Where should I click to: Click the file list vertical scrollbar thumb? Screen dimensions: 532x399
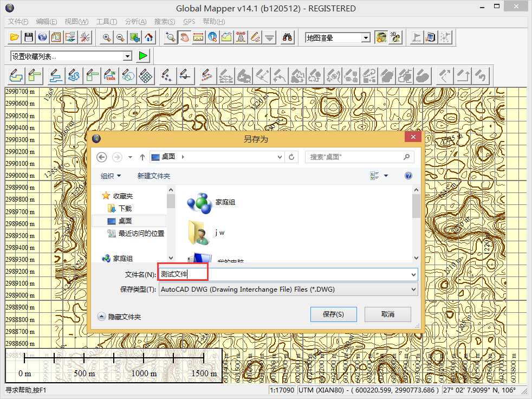coord(416,206)
